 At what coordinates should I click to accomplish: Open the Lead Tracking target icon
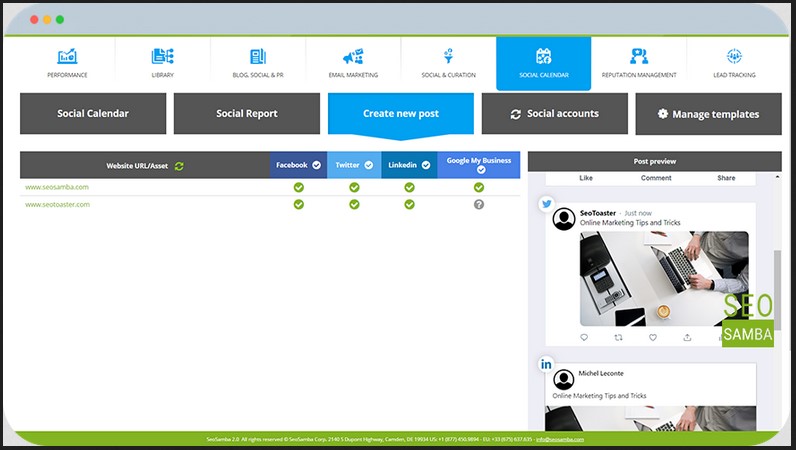tap(734, 56)
